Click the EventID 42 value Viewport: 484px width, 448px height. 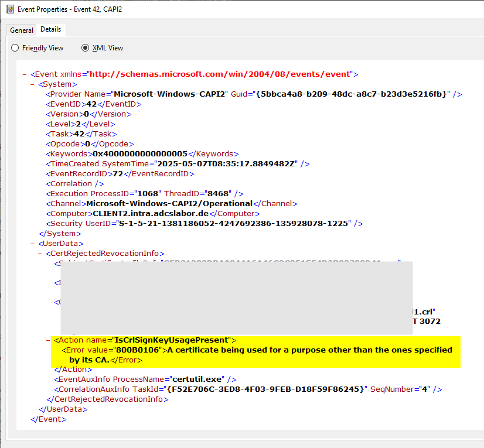(91, 104)
